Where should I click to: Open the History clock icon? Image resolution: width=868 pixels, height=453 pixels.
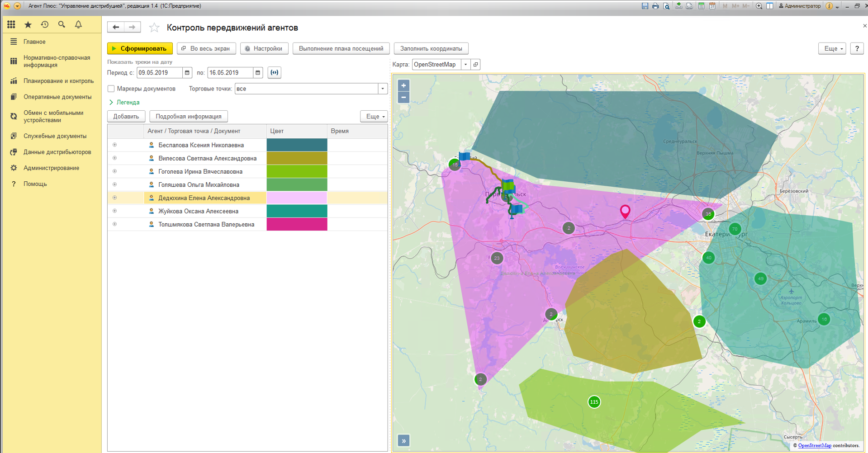pos(45,24)
